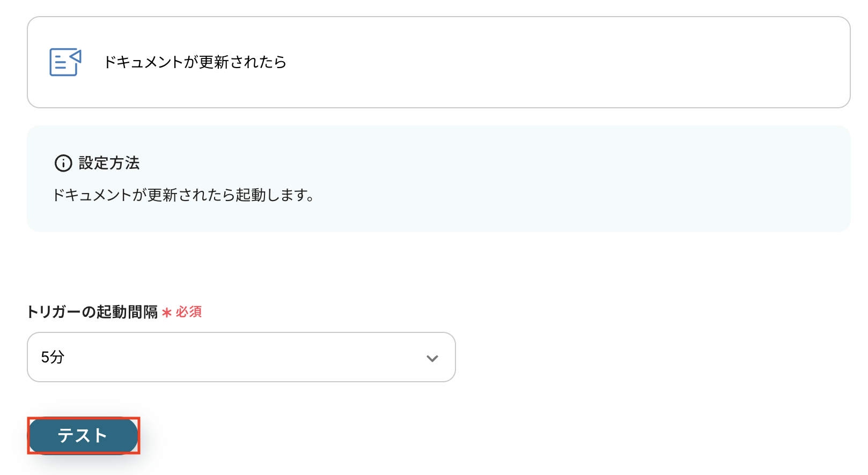868x475 pixels.
Task: Focus the interval select field's empty middle
Action: [x=241, y=357]
